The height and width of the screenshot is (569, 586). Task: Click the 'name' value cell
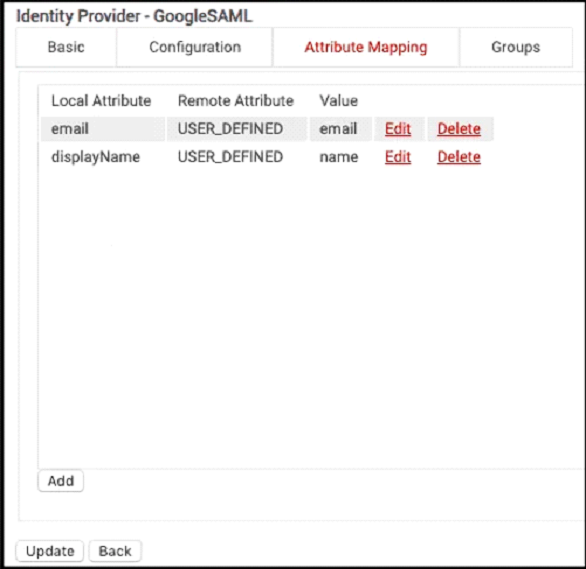[x=339, y=157]
